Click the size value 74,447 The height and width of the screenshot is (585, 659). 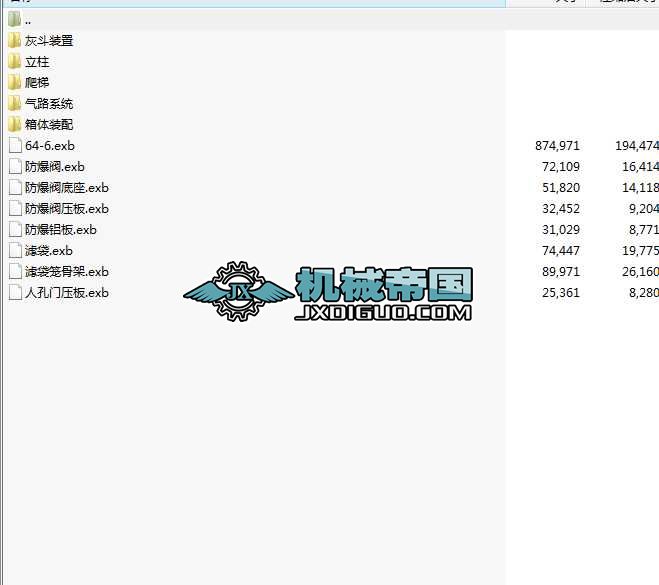[x=561, y=251]
